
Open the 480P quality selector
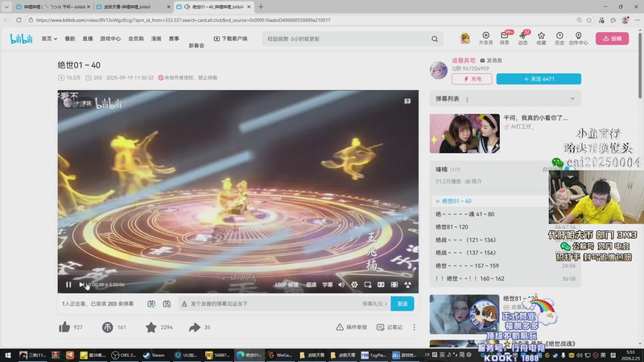[287, 285]
